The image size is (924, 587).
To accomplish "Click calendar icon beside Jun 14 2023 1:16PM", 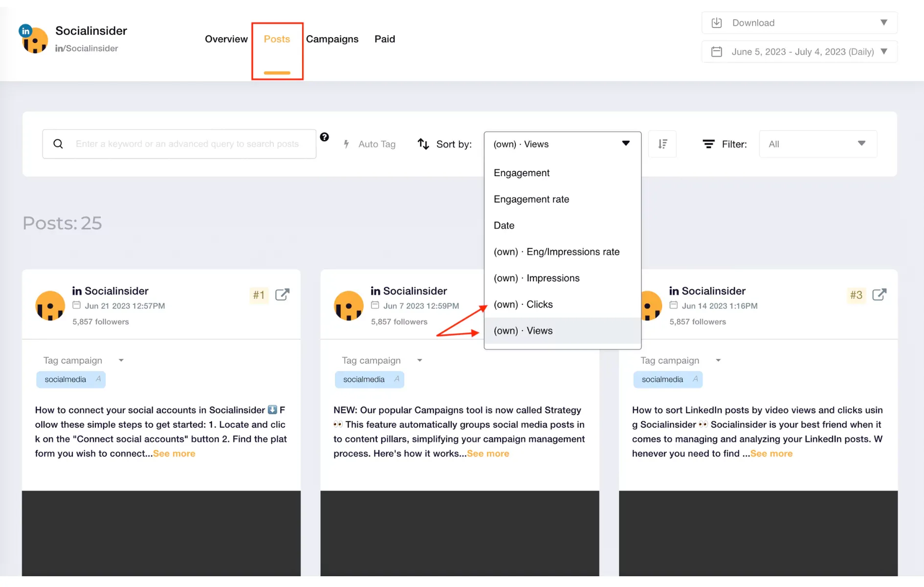I will [x=674, y=306].
